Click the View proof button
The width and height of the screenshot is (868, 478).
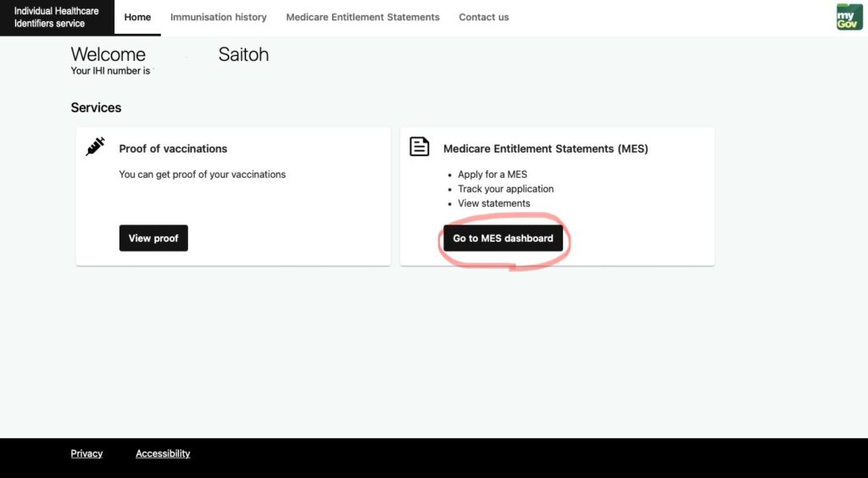point(153,238)
